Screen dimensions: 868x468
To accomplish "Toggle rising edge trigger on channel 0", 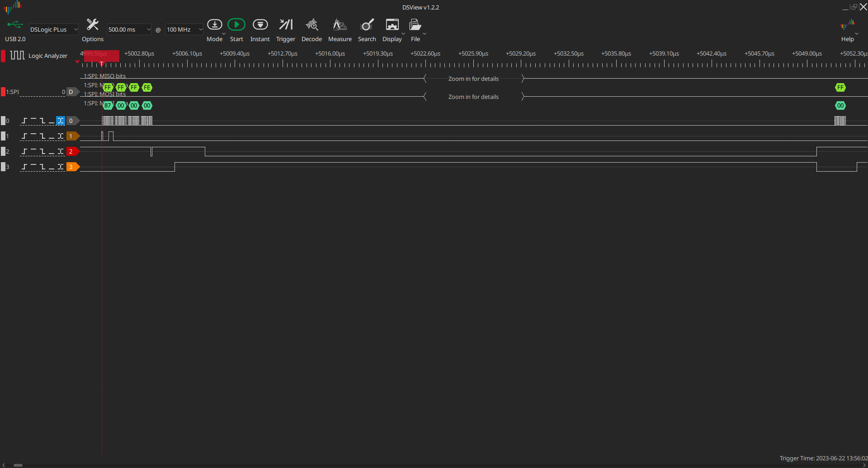I will click(x=24, y=121).
